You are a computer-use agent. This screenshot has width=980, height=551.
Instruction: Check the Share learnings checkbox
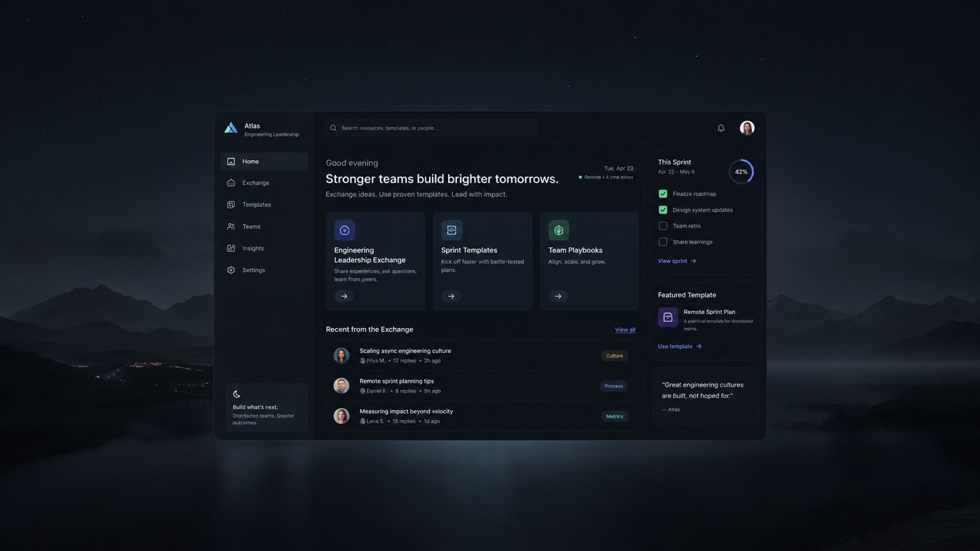[x=663, y=242]
